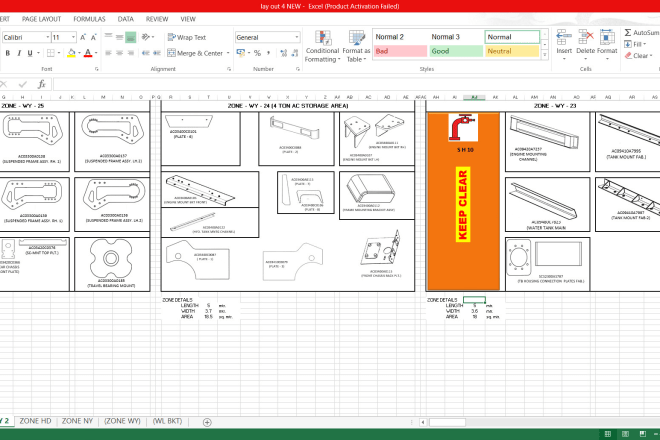Open the Font Color dropdown arrow
Image resolution: width=660 pixels, height=440 pixels.
click(96, 53)
